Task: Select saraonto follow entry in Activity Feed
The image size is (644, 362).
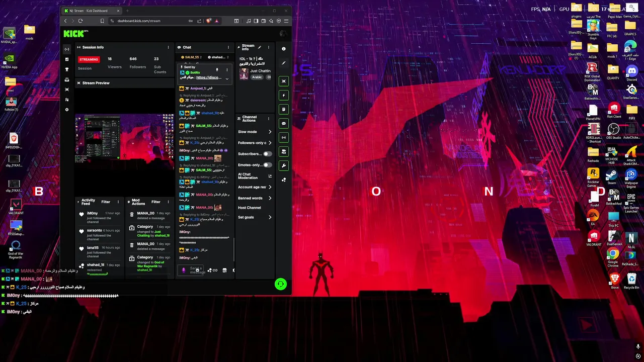Action: tap(100, 234)
